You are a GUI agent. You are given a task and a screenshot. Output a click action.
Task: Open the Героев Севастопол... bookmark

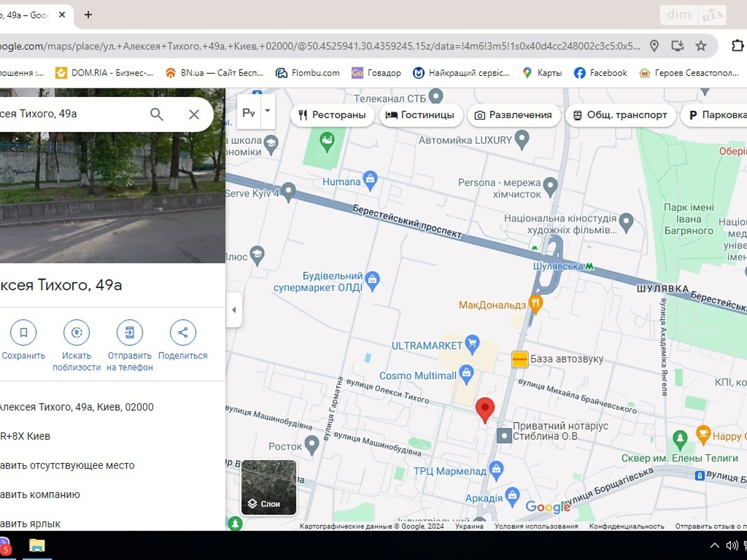[x=689, y=73]
